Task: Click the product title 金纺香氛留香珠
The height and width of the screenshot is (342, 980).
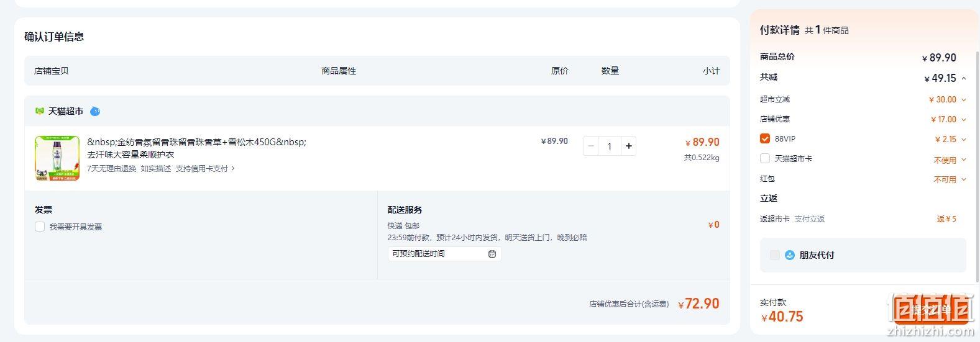Action: [196, 148]
